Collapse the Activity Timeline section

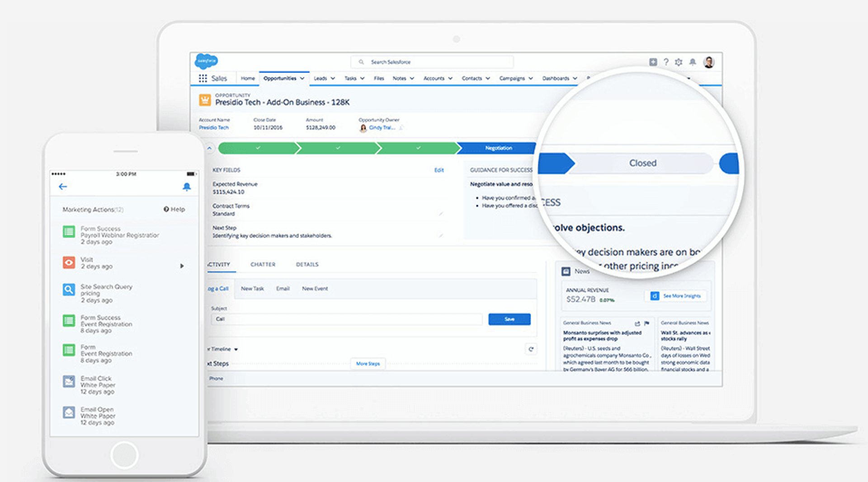coord(235,349)
